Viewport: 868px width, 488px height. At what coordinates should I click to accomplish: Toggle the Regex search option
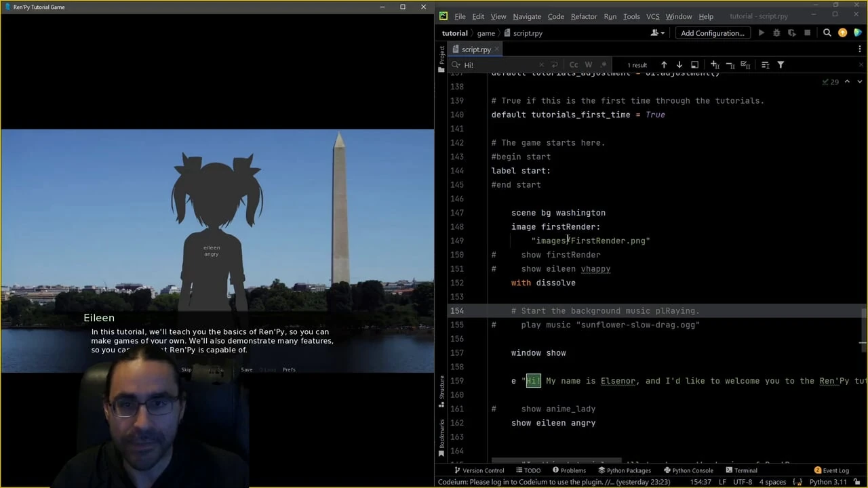[x=604, y=65]
